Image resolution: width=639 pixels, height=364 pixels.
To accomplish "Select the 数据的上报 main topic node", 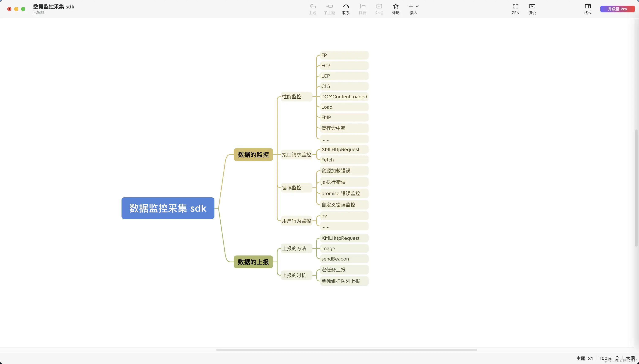I will (x=253, y=262).
